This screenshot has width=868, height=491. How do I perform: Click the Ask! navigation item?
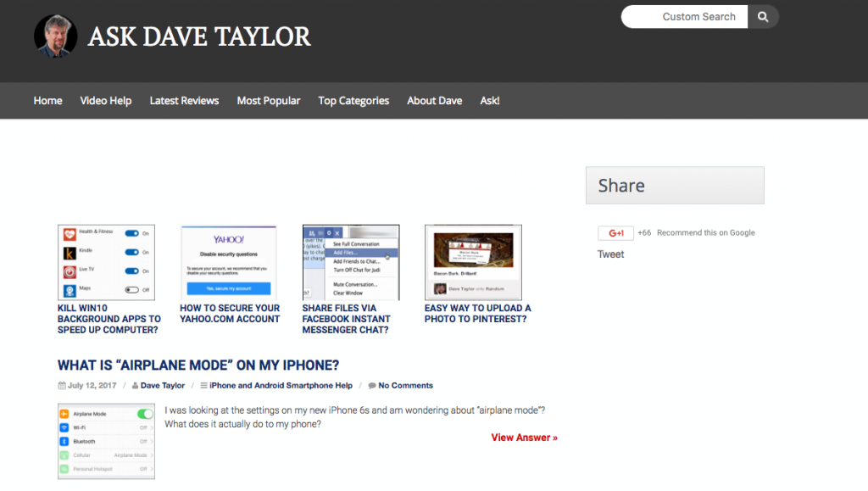(x=489, y=101)
